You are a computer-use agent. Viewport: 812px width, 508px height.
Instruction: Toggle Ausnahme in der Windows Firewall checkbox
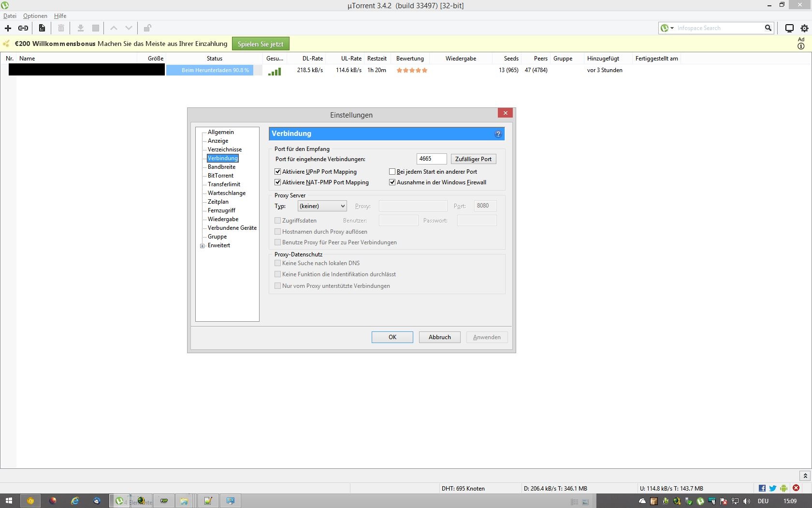(x=392, y=182)
